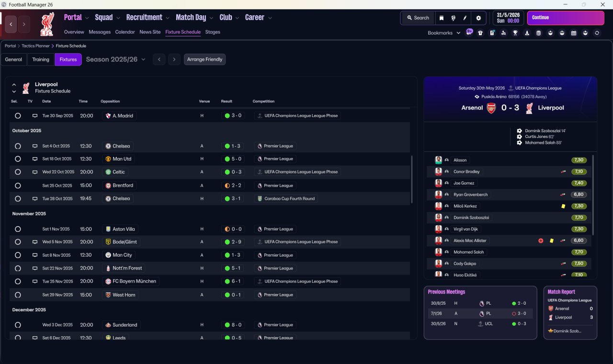Click the Liverpool club crest in header
Screen dimensions: 613x364
(x=46, y=24)
